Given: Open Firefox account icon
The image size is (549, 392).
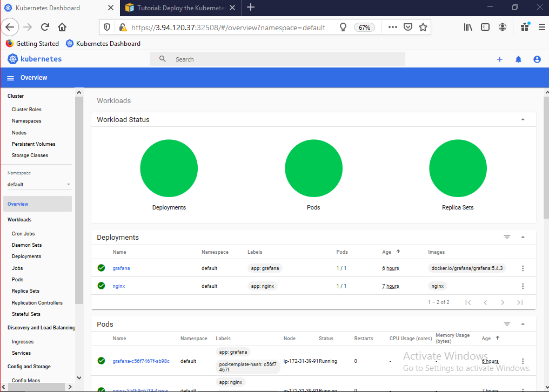Looking at the screenshot, I should (x=503, y=28).
